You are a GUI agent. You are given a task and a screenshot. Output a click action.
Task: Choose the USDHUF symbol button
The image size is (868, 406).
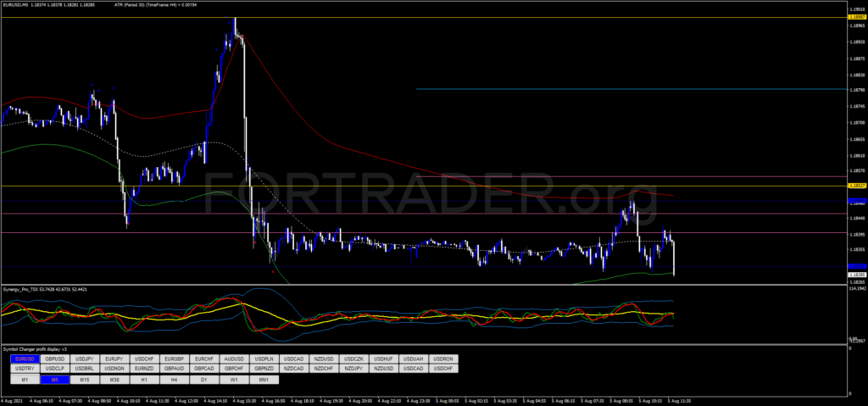[384, 359]
